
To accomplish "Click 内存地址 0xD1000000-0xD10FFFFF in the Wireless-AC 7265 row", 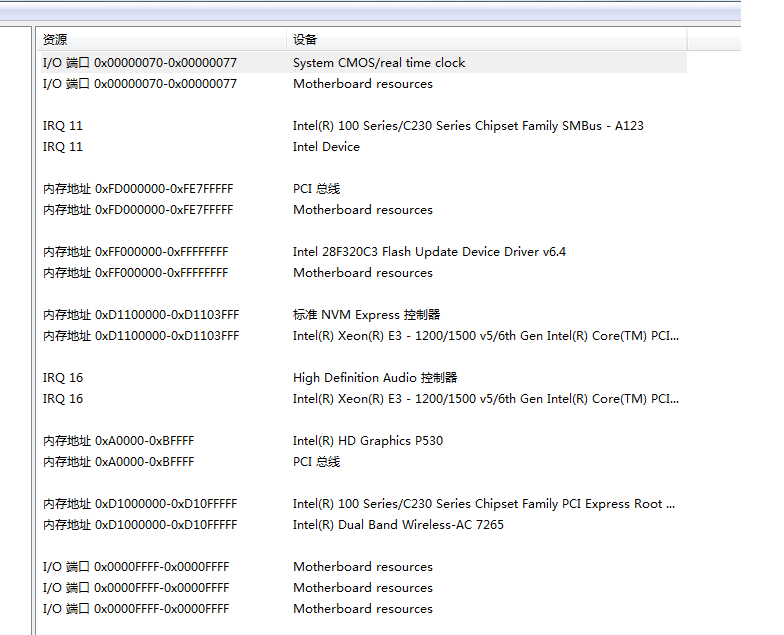I will tap(140, 525).
